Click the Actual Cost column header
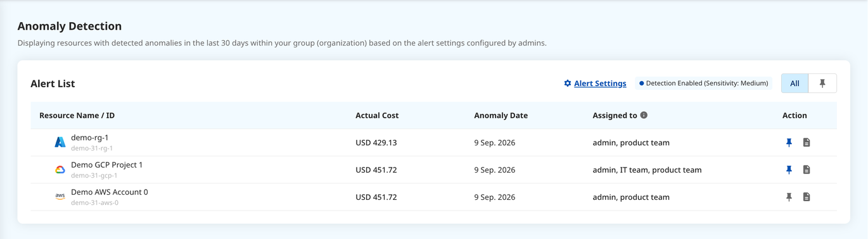 click(x=377, y=115)
